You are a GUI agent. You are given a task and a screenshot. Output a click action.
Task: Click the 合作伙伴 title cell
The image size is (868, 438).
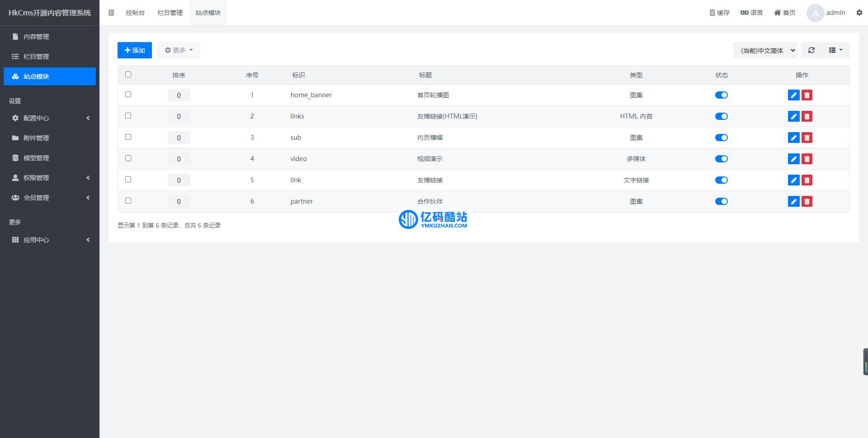[x=430, y=201]
